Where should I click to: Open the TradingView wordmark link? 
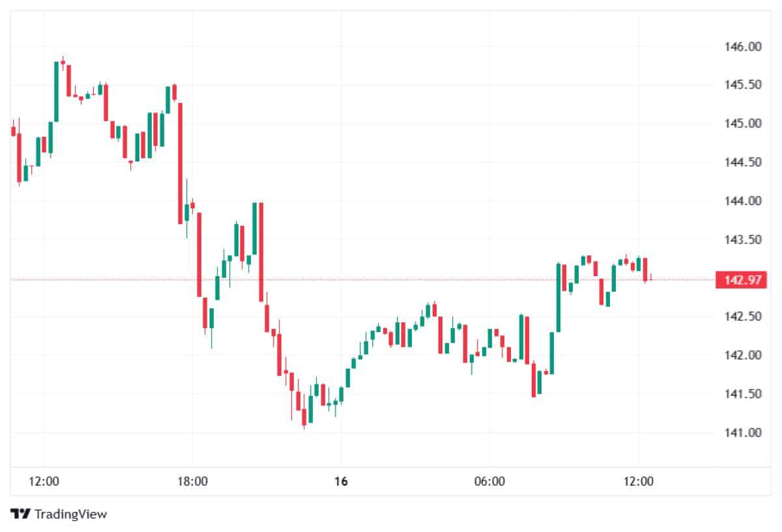click(70, 514)
